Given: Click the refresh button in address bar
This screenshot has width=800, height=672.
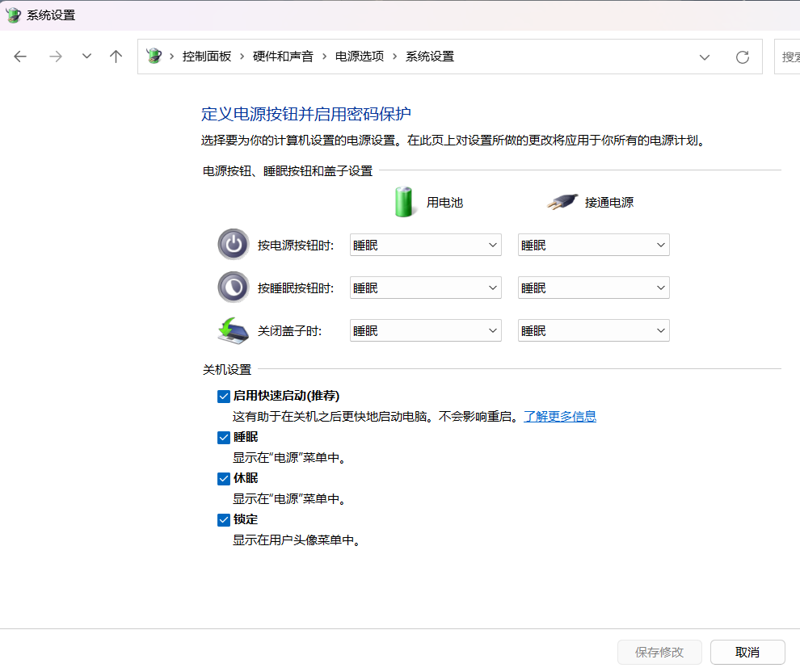Looking at the screenshot, I should 742,57.
